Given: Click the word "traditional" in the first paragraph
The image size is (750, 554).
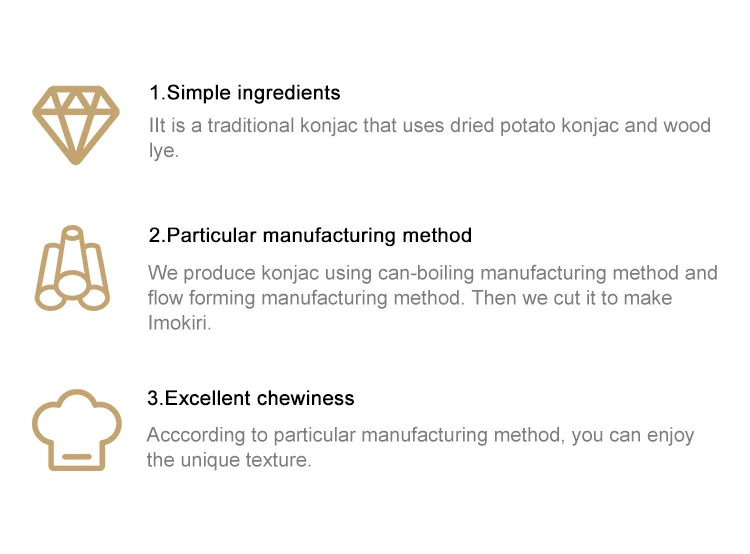Looking at the screenshot, I should click(244, 126).
